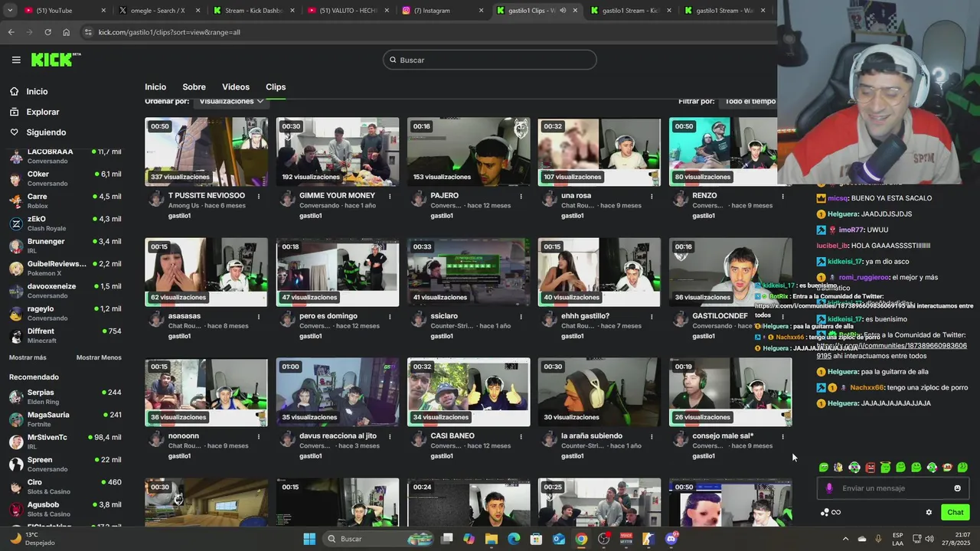Open options menu for PAJERO clip
The image size is (980, 551).
click(x=521, y=196)
